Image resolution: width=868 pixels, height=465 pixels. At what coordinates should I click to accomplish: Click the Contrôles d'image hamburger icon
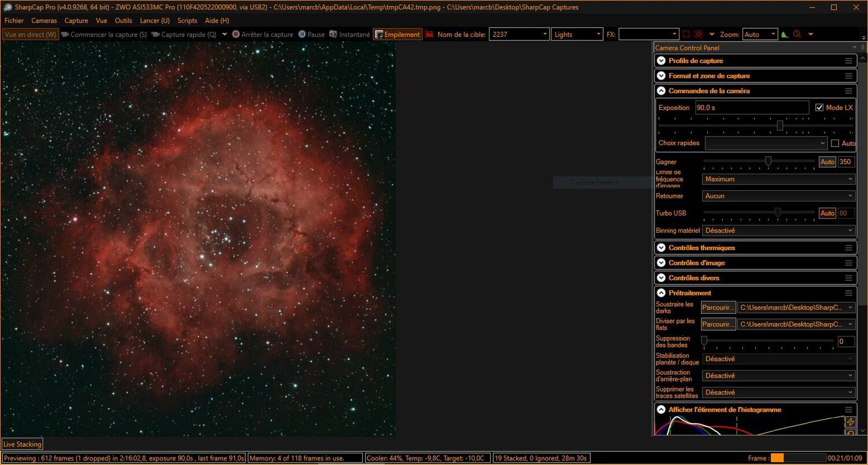(848, 263)
